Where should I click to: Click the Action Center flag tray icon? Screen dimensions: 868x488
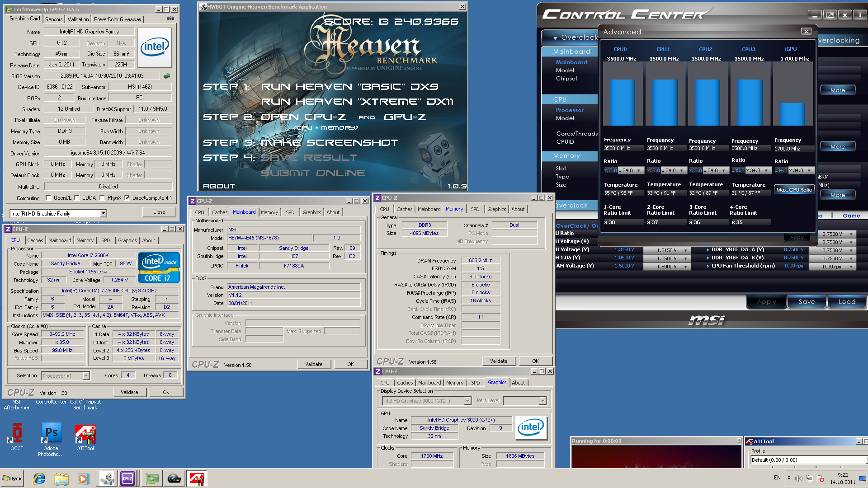[x=821, y=479]
